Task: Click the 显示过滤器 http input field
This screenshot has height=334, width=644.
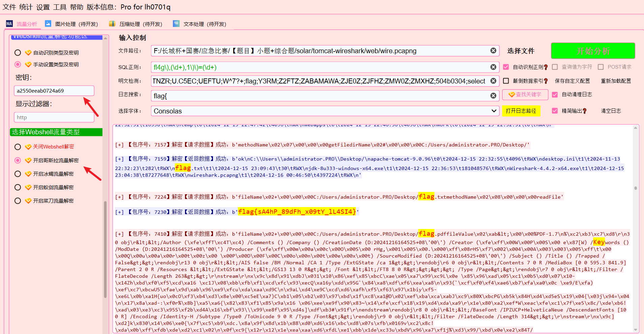Action: 54,117
